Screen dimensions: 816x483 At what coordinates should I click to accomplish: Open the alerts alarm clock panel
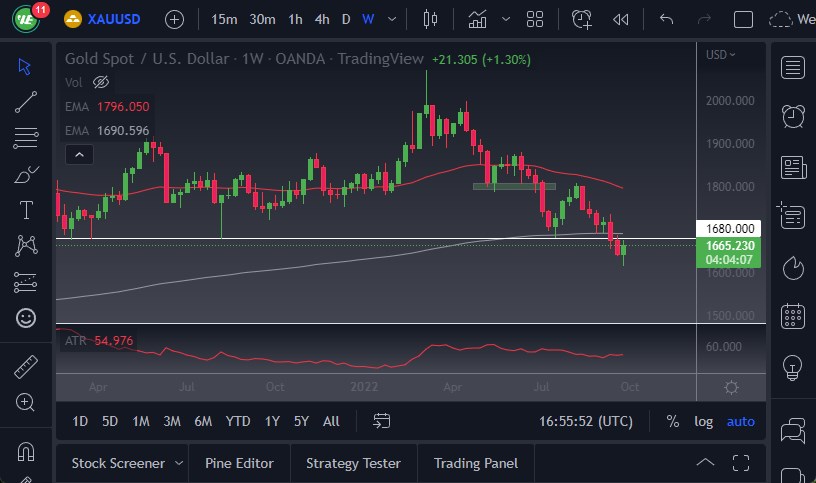click(794, 116)
